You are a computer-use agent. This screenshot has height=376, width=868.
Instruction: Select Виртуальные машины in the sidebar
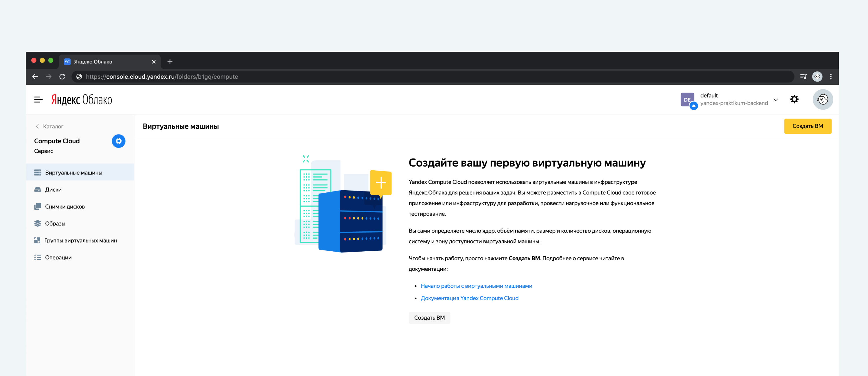(x=80, y=172)
